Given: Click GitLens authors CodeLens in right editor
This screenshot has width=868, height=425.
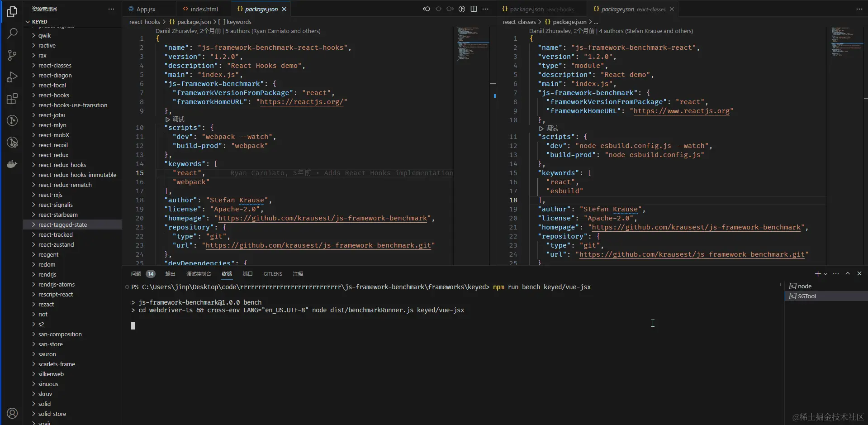Looking at the screenshot, I should coord(646,31).
